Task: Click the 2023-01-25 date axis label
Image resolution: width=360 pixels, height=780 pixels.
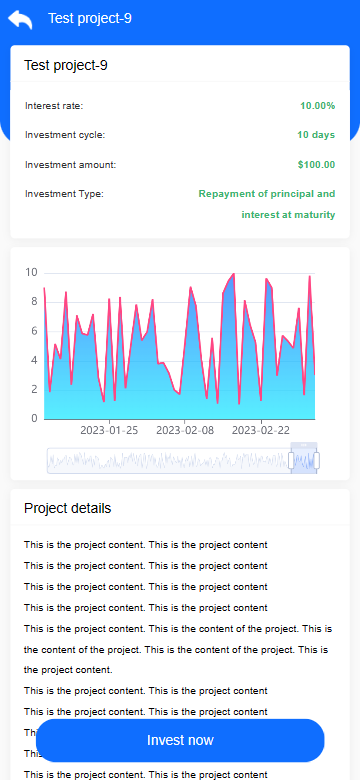Action: coord(109,430)
